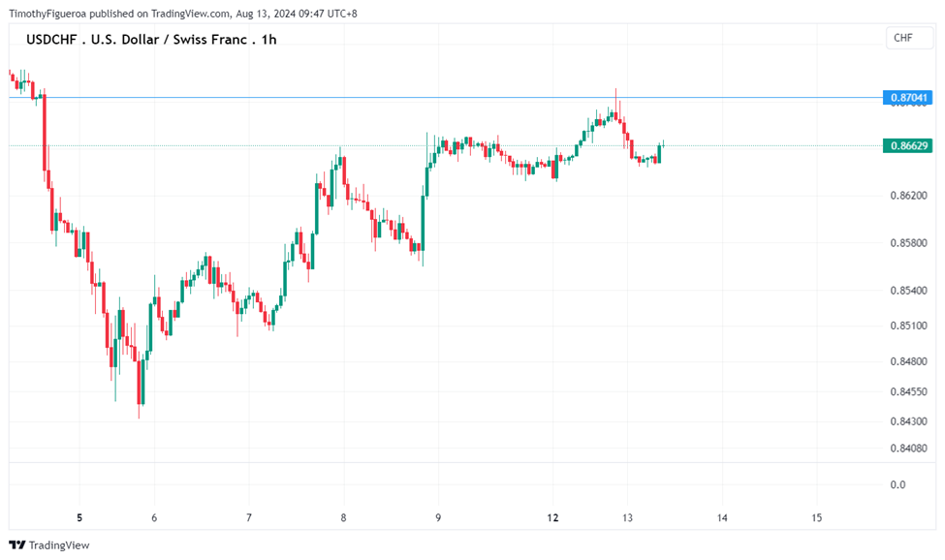Click date label 15 on the time axis
Viewport: 945px width, 560px height.
click(x=816, y=518)
